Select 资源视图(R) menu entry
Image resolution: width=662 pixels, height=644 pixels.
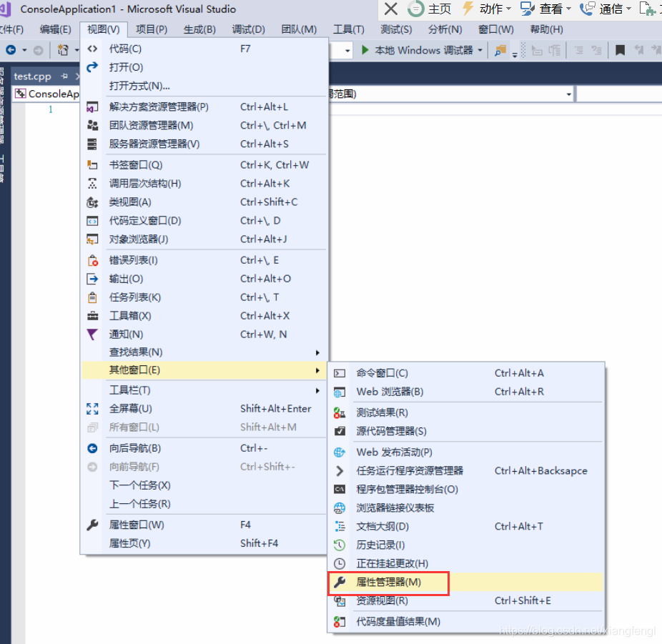pyautogui.click(x=465, y=601)
